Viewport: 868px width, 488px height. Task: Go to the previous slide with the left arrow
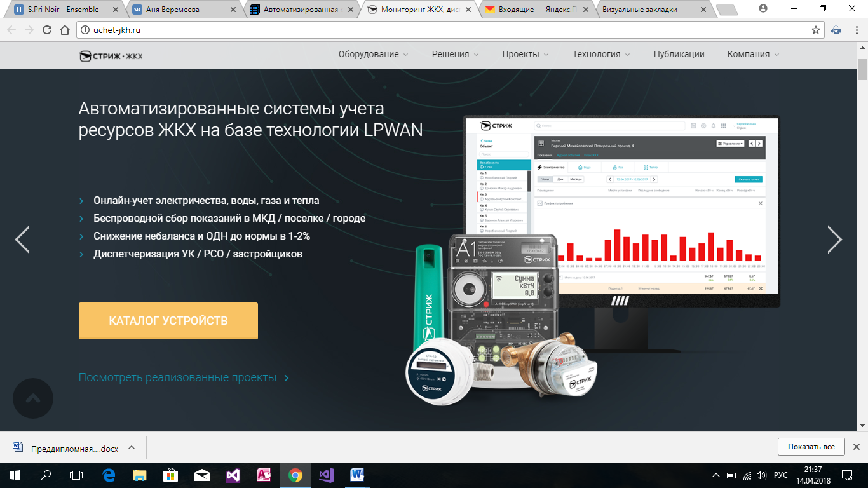(x=22, y=240)
